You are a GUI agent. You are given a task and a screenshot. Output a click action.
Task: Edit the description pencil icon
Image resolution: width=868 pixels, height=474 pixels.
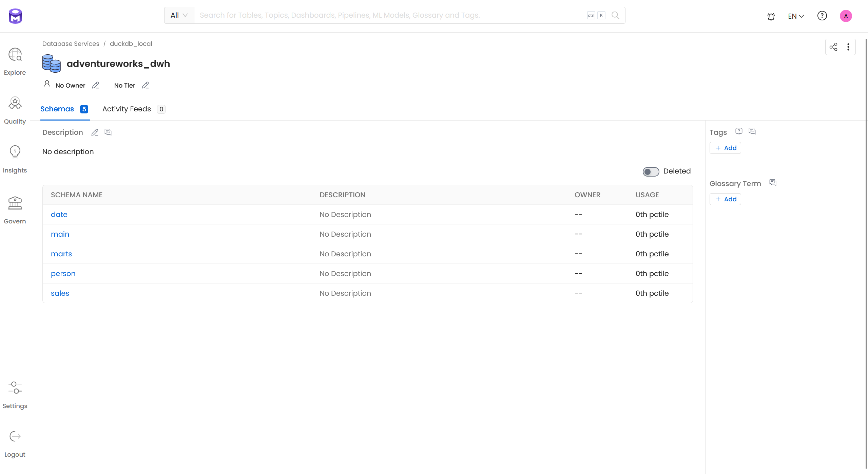(x=95, y=132)
